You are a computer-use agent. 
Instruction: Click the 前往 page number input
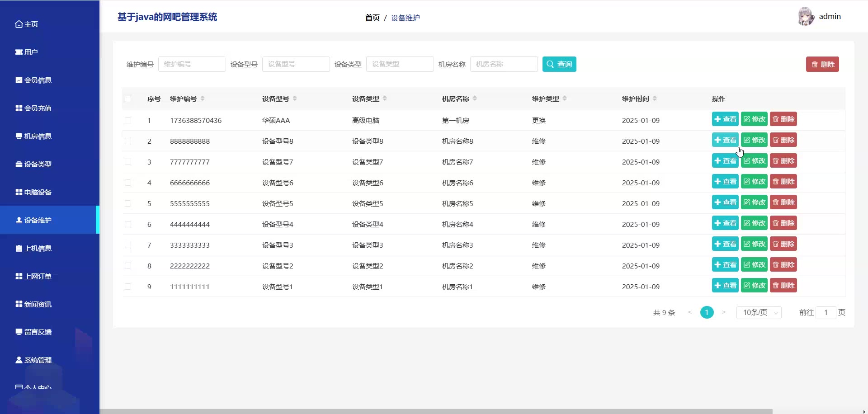[x=826, y=313]
